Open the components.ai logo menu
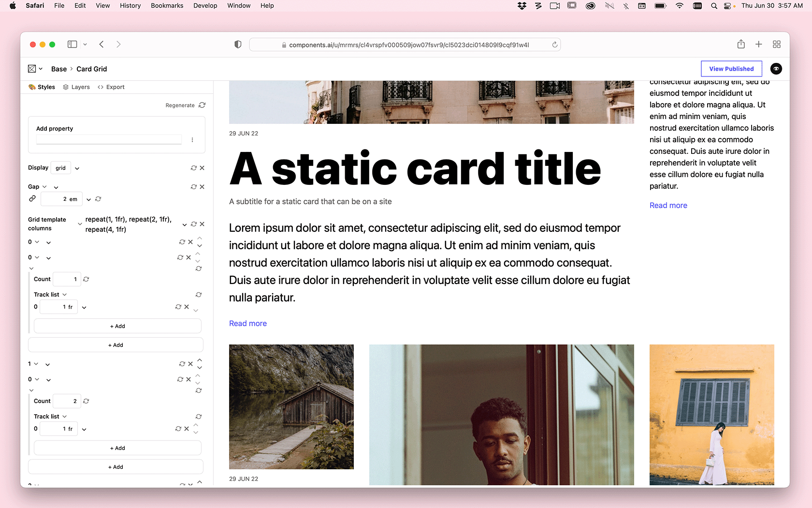 (32, 69)
